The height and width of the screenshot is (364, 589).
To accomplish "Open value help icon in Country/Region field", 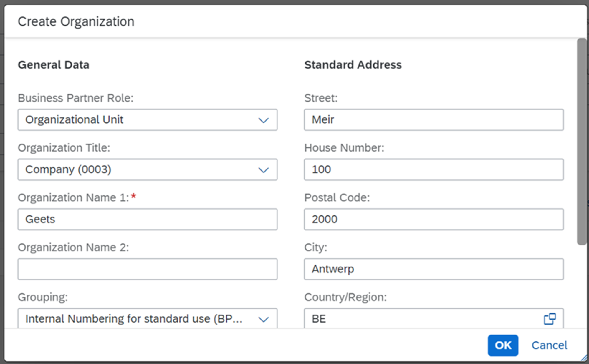I will pos(549,319).
